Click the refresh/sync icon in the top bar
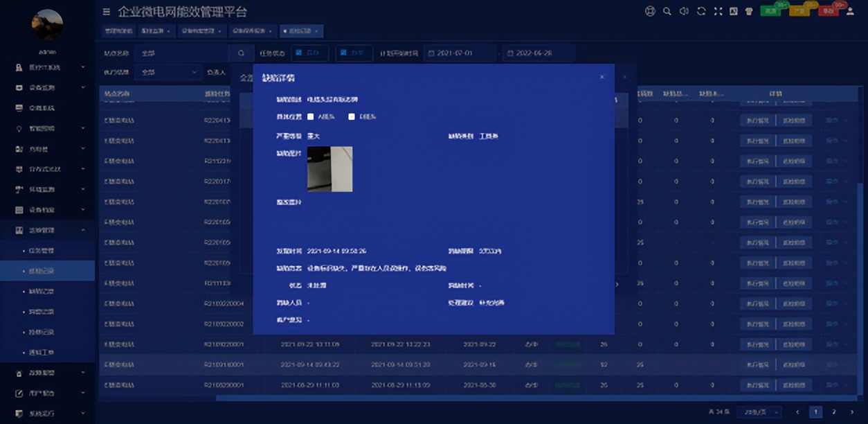This screenshot has width=868, height=424. (x=700, y=12)
